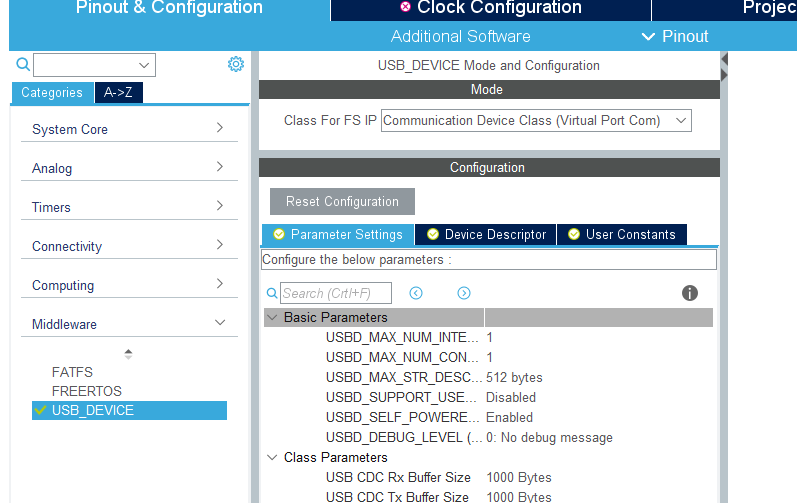Click the parameter Search (Crtl+F) field
797x503 pixels.
(336, 293)
